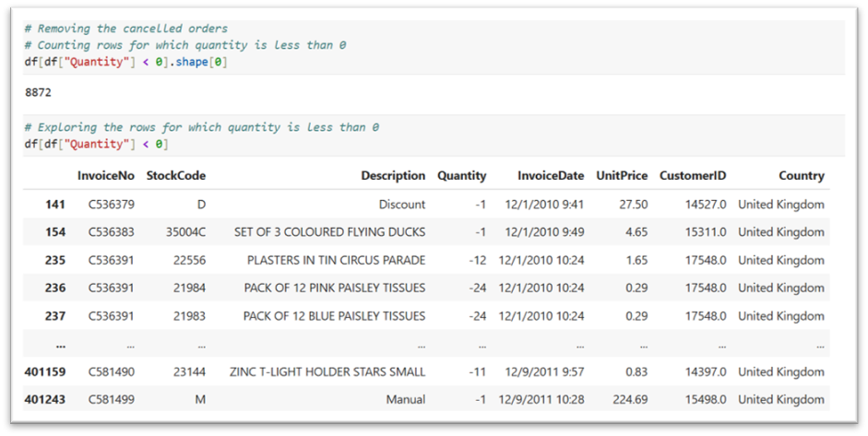Click invoice number C536379
This screenshot has height=436, width=868.
(x=112, y=205)
